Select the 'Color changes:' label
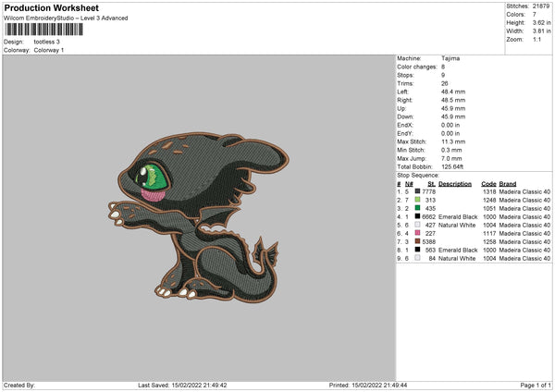 pos(417,67)
